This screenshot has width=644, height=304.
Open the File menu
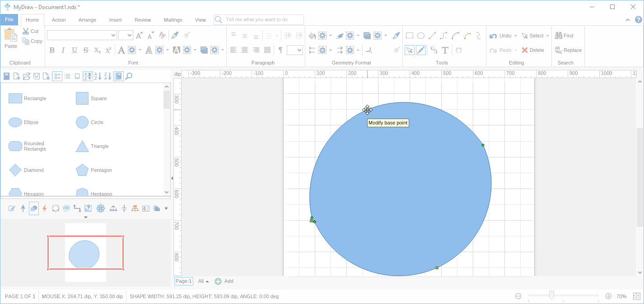[9, 19]
